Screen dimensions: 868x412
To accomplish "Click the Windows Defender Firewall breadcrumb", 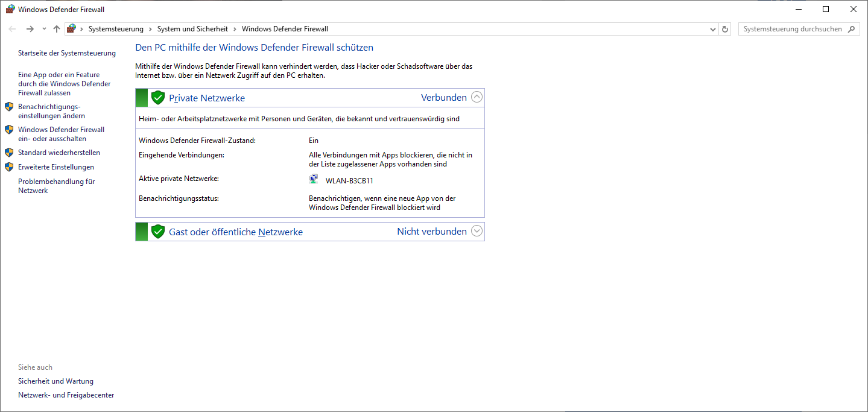I will coord(285,29).
